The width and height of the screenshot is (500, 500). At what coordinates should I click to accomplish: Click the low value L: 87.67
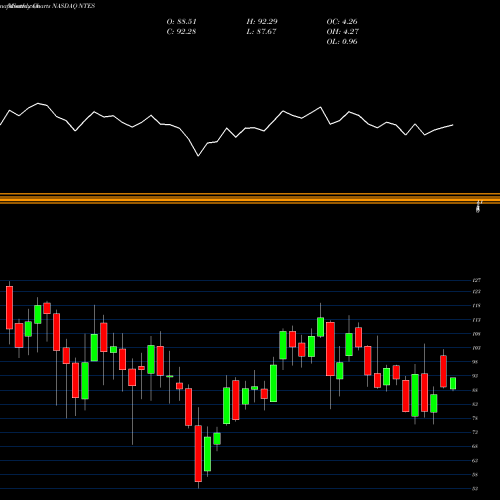pos(261,32)
